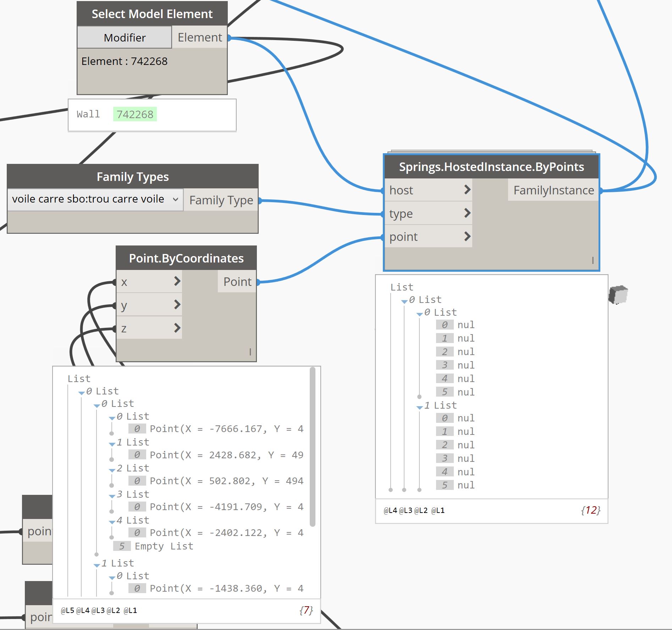
Task: Click the small 3D cube icon near the watch panel
Action: pos(618,294)
